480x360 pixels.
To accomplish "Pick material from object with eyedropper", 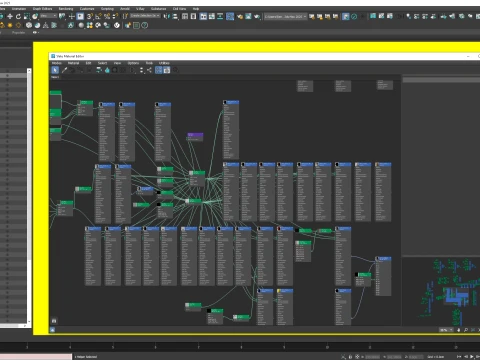I will click(64, 70).
